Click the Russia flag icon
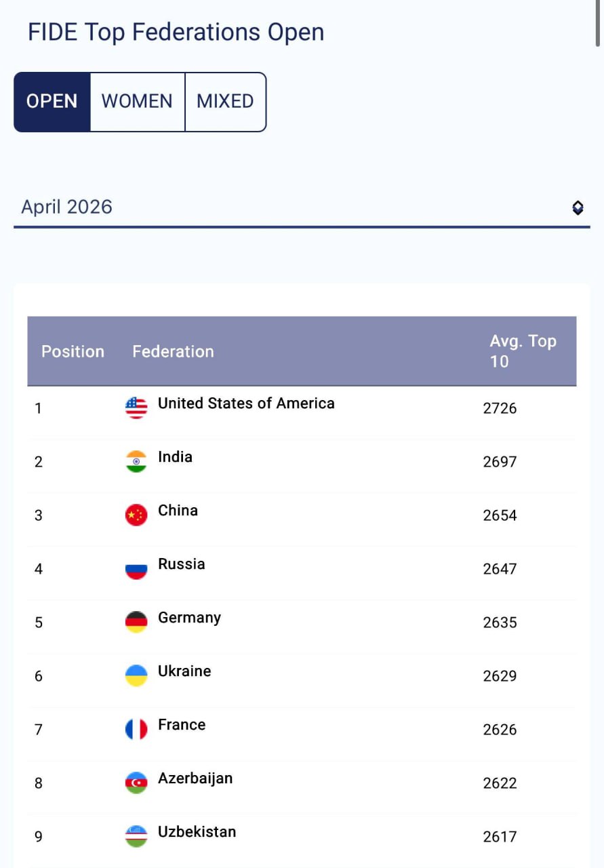The image size is (604, 868). [x=136, y=568]
